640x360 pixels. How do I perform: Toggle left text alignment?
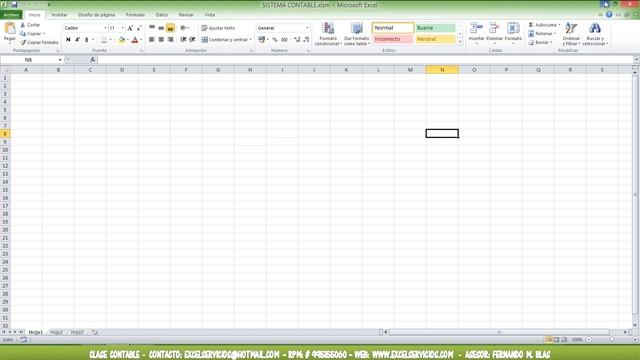click(x=152, y=40)
